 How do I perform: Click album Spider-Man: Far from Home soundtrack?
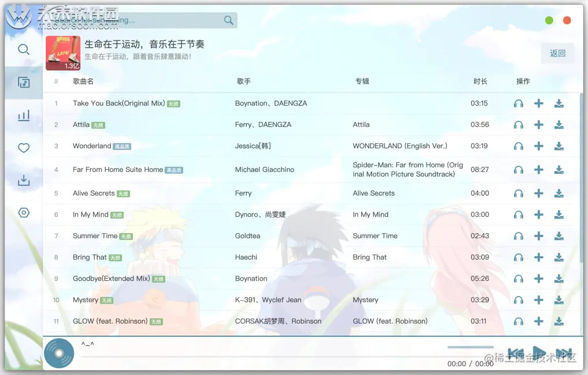pyautogui.click(x=408, y=170)
